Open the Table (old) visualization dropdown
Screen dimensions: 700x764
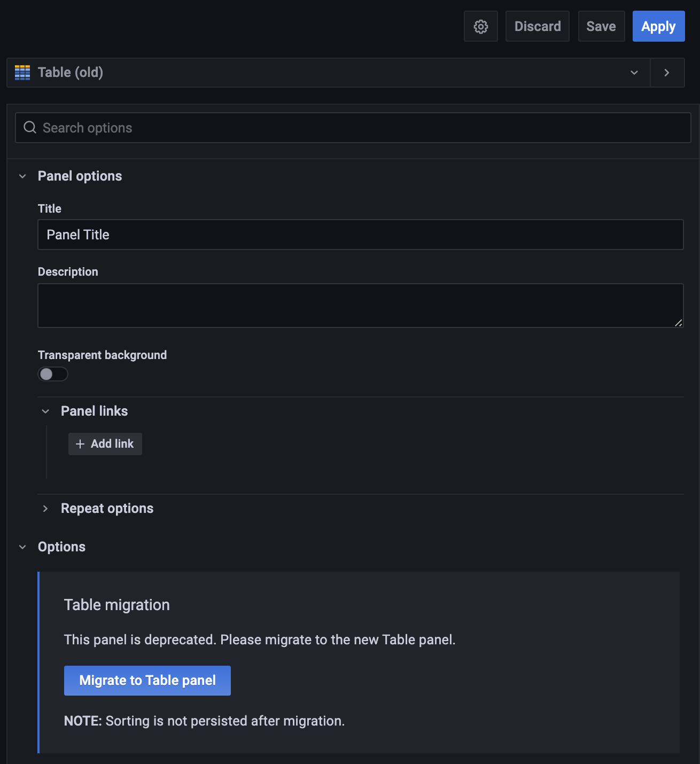click(634, 72)
